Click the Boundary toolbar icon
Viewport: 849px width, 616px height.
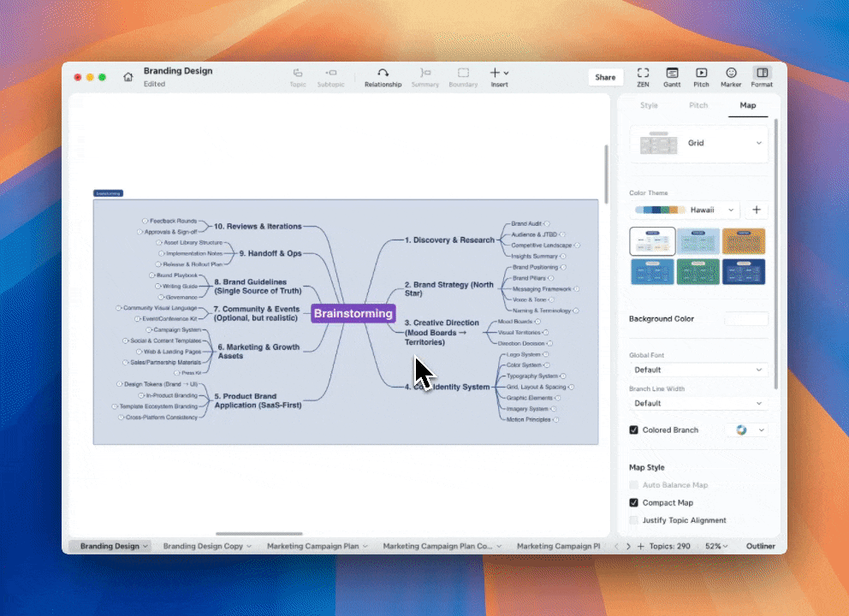pos(463,77)
